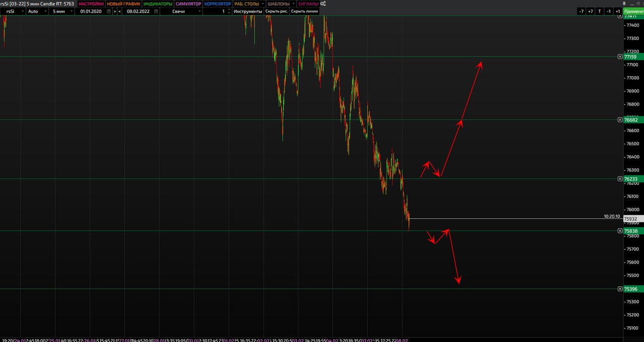Click the -1 day button
Viewport: 644px width, 342px height.
point(609,11)
